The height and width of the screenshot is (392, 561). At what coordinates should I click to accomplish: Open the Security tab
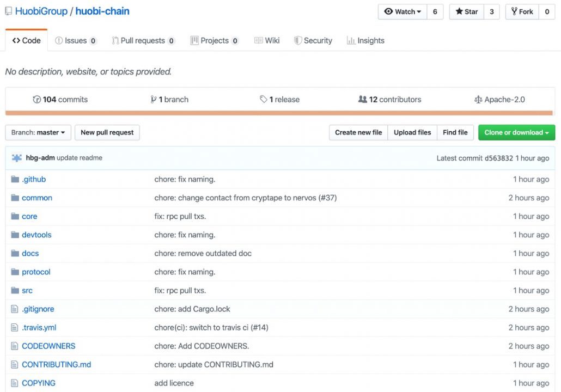pyautogui.click(x=313, y=40)
